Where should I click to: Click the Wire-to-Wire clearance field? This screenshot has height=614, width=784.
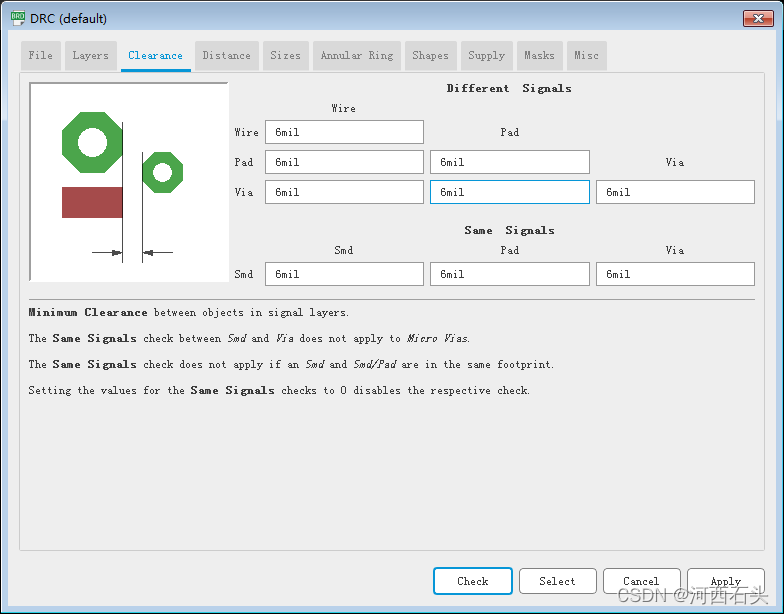click(344, 132)
